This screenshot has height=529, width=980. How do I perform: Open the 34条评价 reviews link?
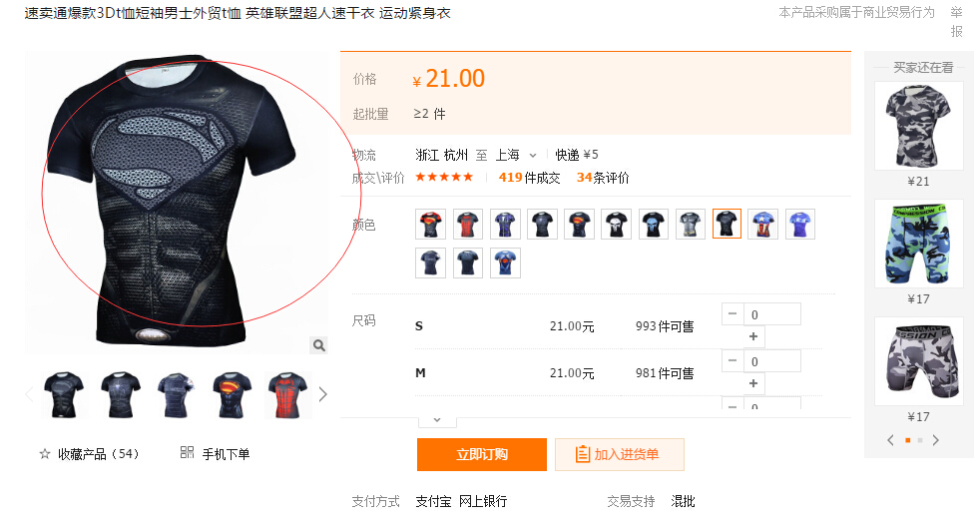point(603,178)
